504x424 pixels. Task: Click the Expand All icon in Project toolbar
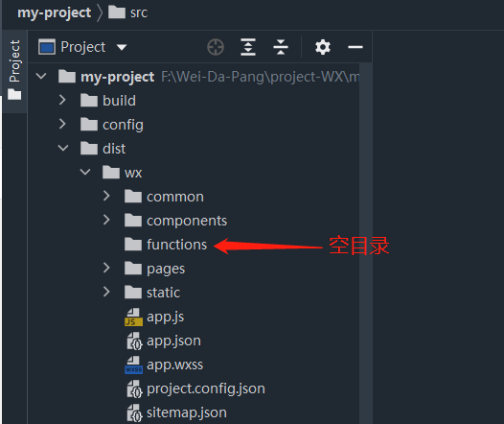(248, 47)
